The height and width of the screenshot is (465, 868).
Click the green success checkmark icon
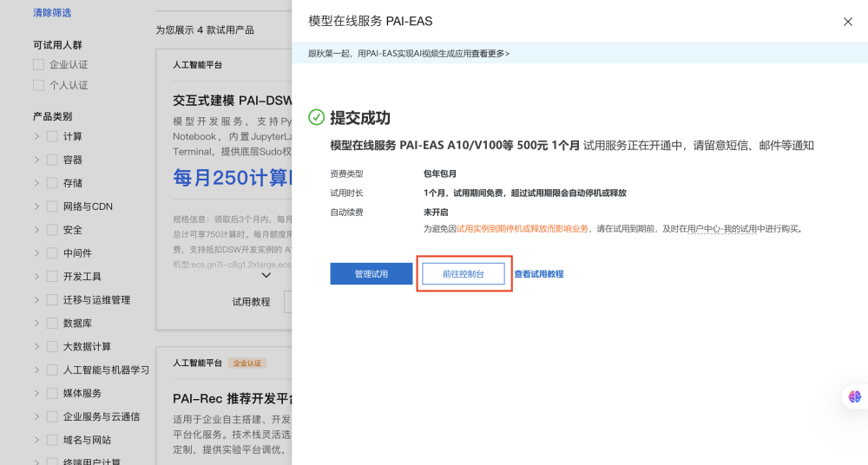point(316,117)
